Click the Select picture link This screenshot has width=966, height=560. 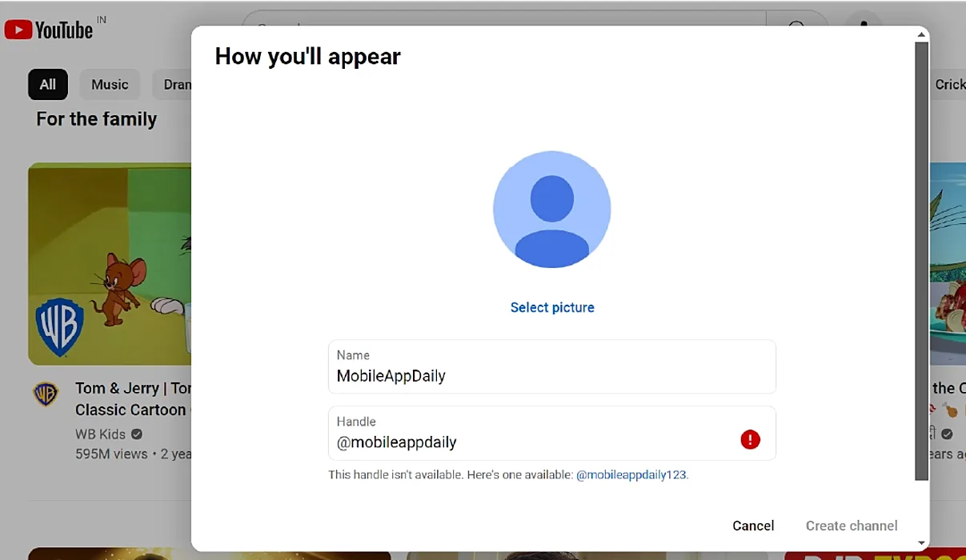552,307
